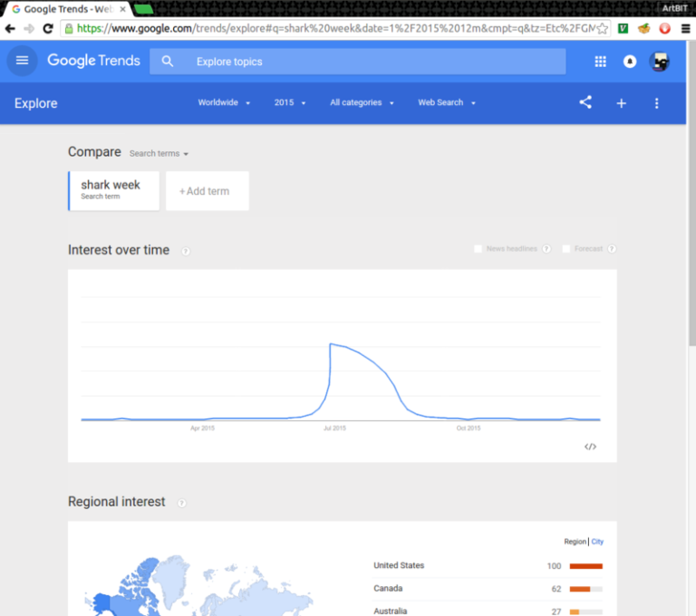Expand the 2015 date range dropdown
The height and width of the screenshot is (616, 696).
(x=290, y=103)
